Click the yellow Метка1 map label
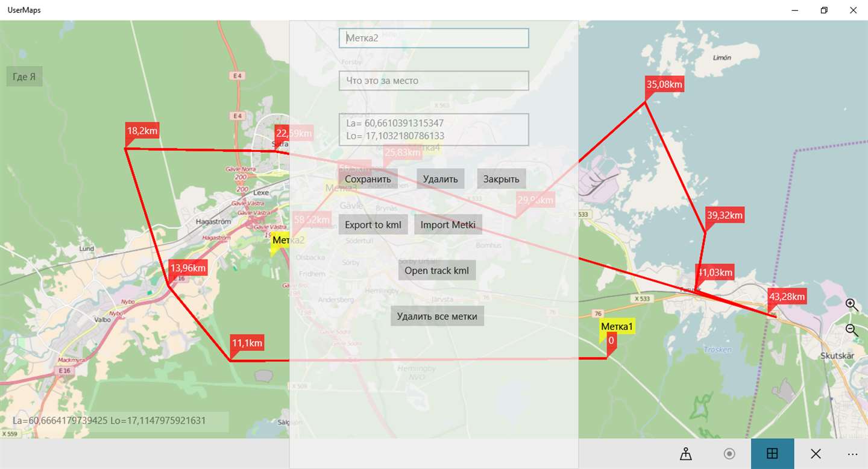This screenshot has width=868, height=469. pos(617,327)
